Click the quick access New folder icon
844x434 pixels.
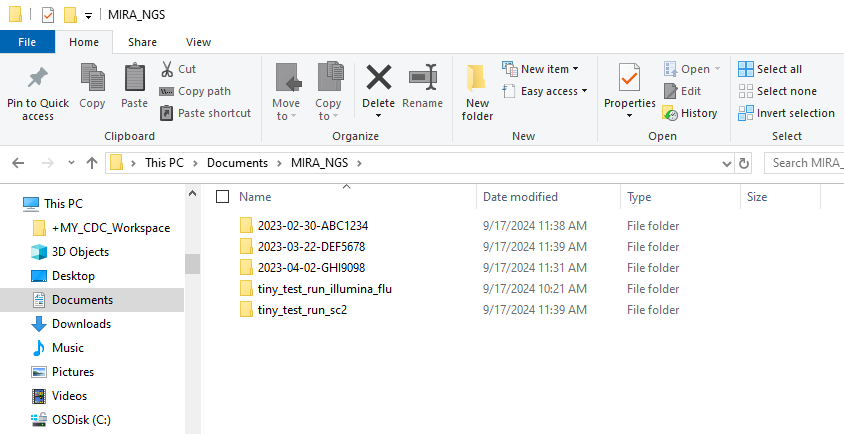point(70,15)
